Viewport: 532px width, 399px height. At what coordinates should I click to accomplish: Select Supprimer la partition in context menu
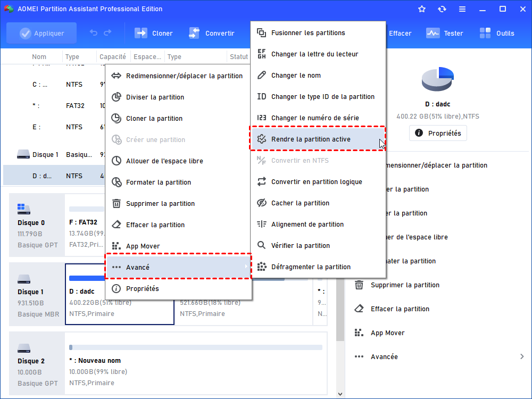click(x=178, y=204)
